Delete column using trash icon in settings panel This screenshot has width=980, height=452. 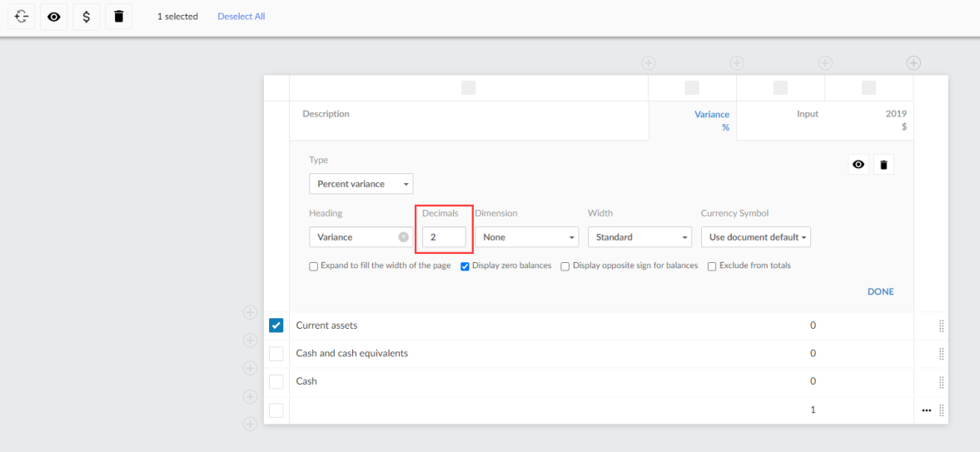[x=883, y=165]
